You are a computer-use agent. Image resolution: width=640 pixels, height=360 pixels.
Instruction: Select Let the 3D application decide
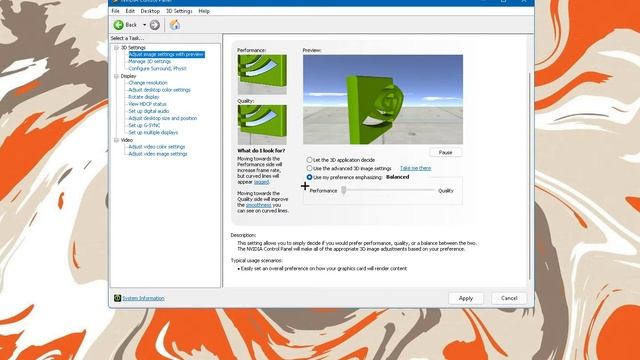click(x=309, y=160)
